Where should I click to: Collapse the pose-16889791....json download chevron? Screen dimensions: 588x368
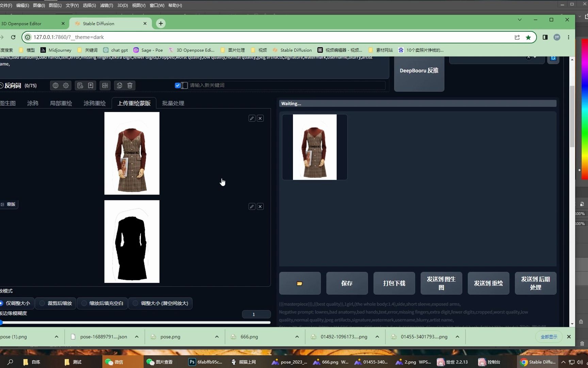pyautogui.click(x=136, y=337)
